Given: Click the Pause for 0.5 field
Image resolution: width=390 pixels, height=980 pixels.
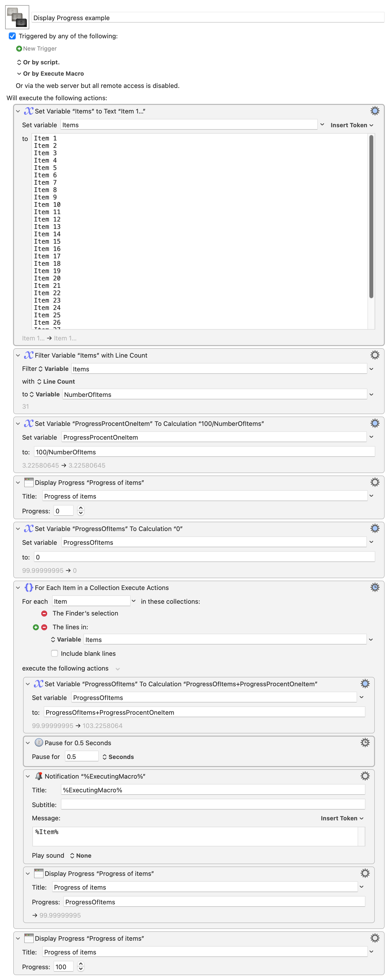Looking at the screenshot, I should (x=82, y=756).
